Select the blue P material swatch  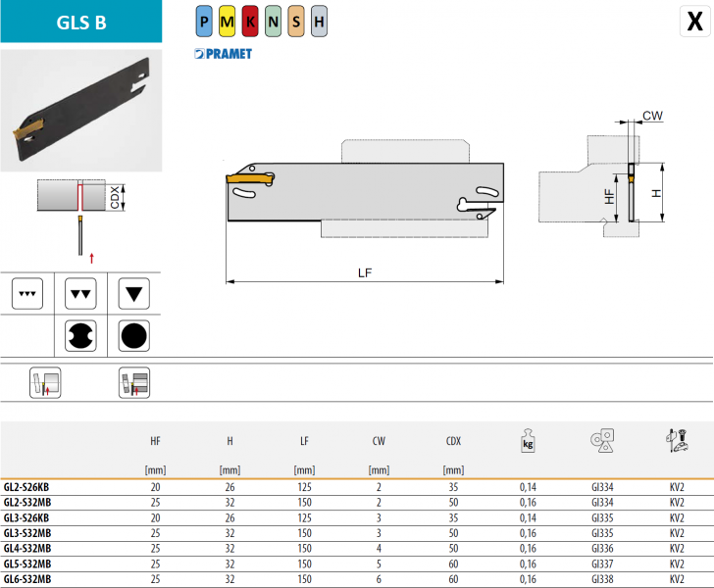[x=203, y=21]
